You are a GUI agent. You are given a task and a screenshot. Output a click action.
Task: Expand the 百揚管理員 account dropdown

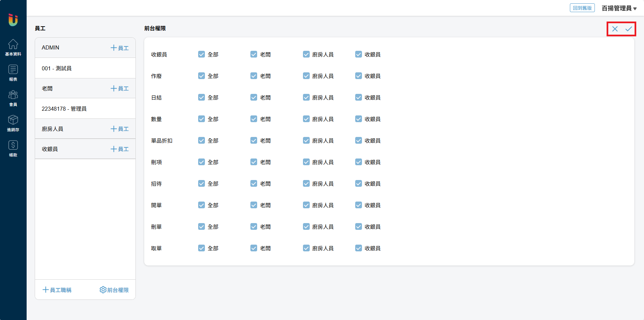(619, 8)
